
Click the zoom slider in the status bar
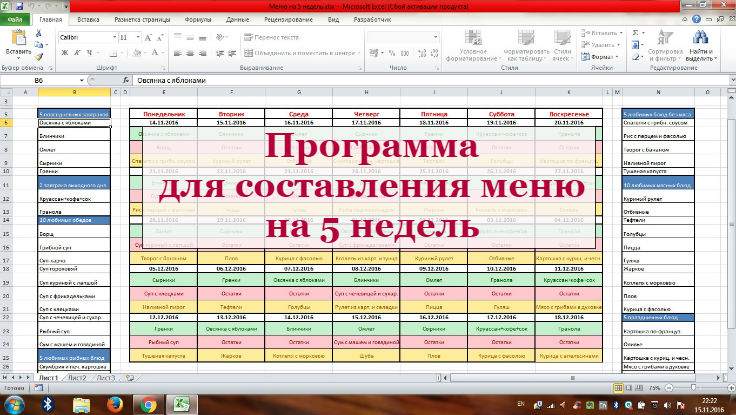[x=693, y=387]
